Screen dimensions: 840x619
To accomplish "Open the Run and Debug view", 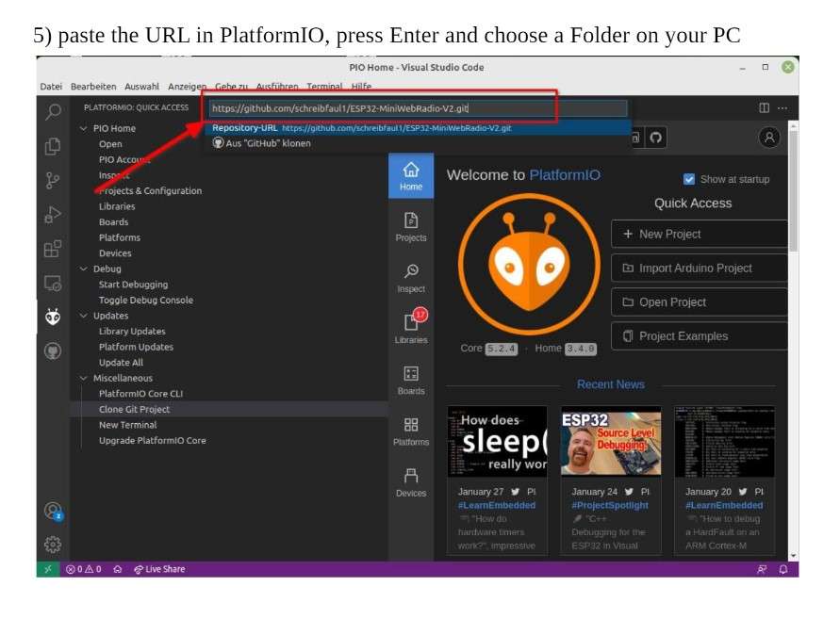I will [x=53, y=215].
